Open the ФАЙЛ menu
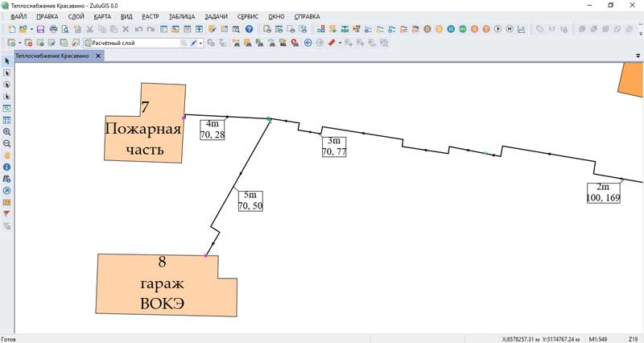The width and height of the screenshot is (644, 343). coord(19,16)
